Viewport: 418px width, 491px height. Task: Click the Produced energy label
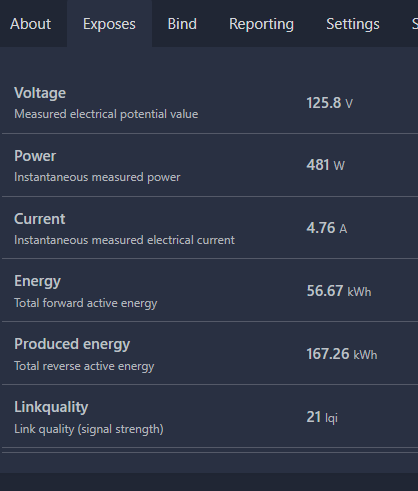point(72,344)
